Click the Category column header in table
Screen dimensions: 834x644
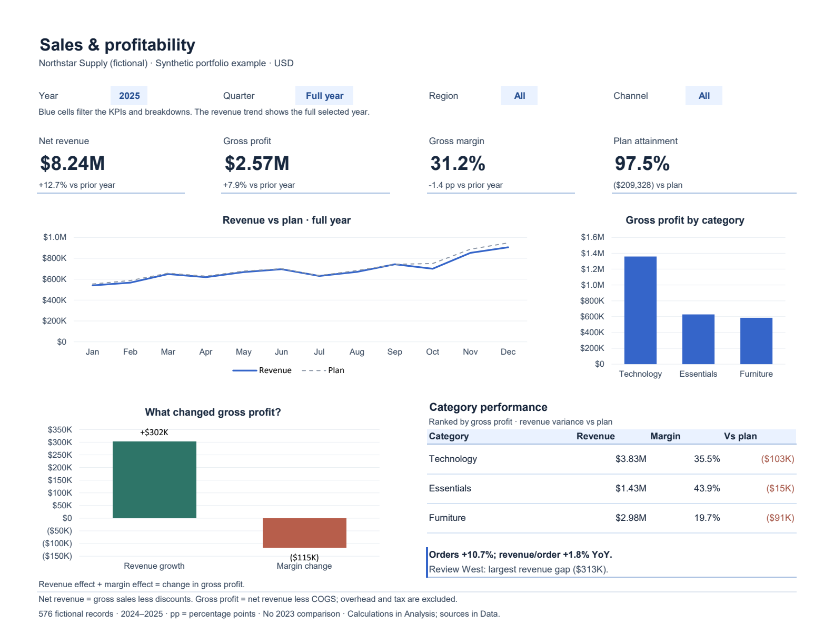[x=449, y=436]
